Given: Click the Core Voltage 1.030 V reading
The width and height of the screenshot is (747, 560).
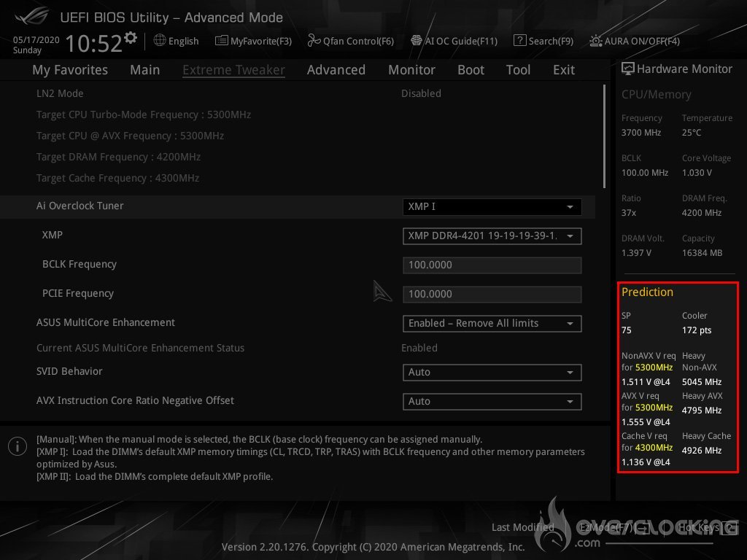Looking at the screenshot, I should point(697,173).
